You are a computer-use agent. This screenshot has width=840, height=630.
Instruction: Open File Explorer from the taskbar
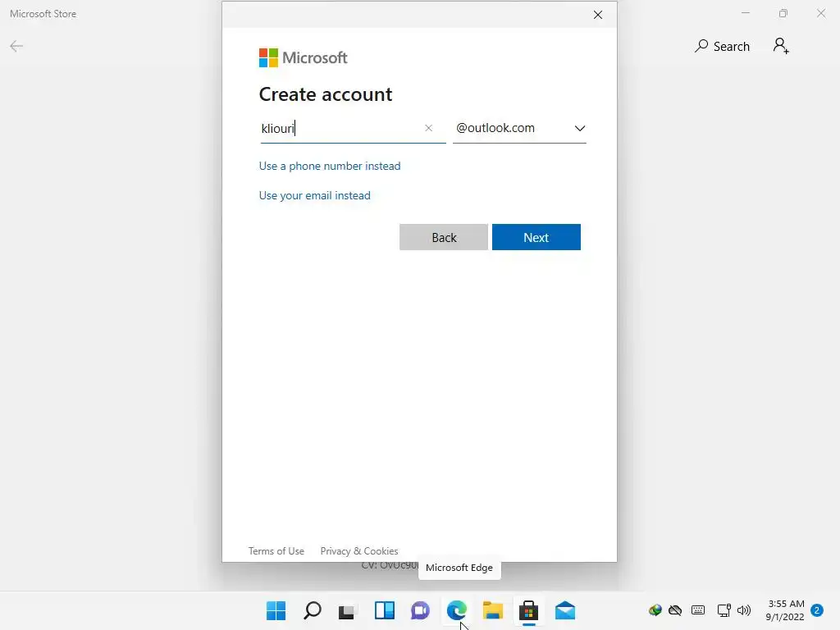click(x=492, y=610)
